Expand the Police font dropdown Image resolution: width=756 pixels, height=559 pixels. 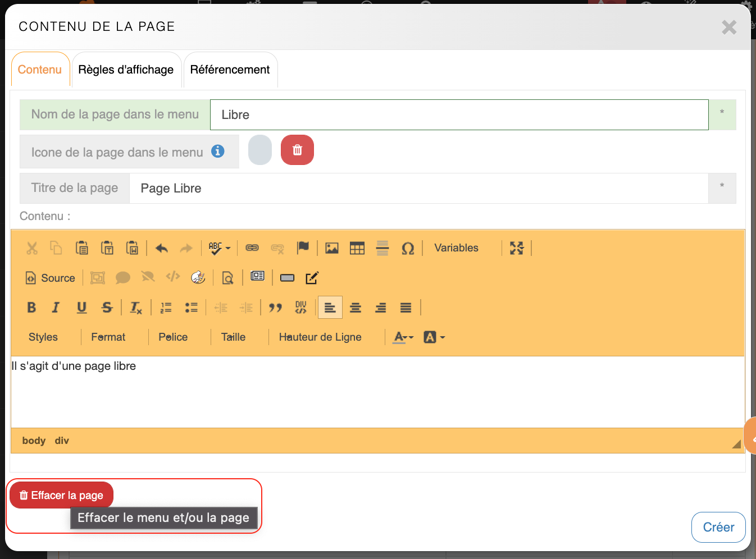pyautogui.click(x=173, y=337)
